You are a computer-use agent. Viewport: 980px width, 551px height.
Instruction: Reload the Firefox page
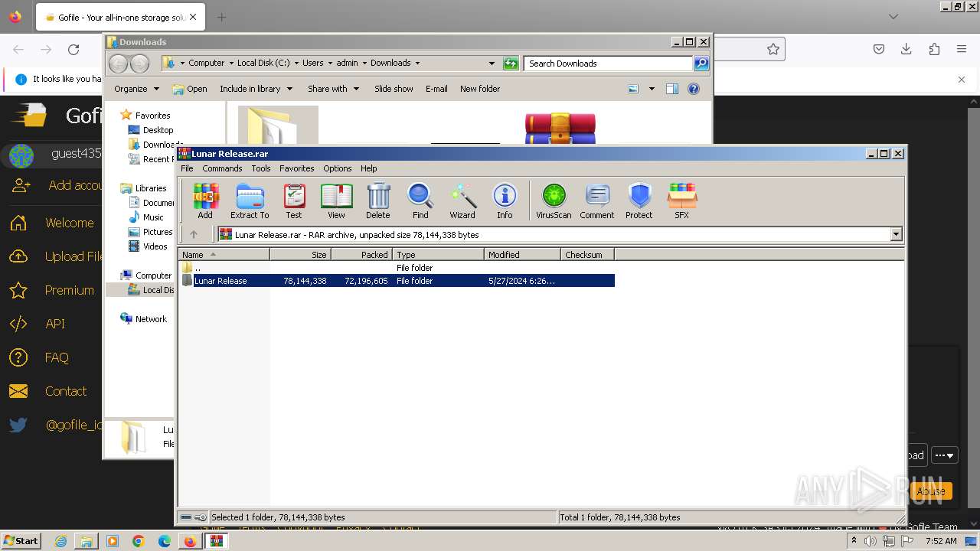pyautogui.click(x=73, y=50)
